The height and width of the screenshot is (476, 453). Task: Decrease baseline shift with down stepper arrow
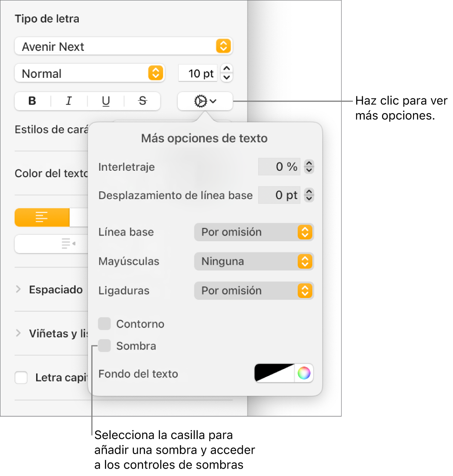pyautogui.click(x=309, y=199)
